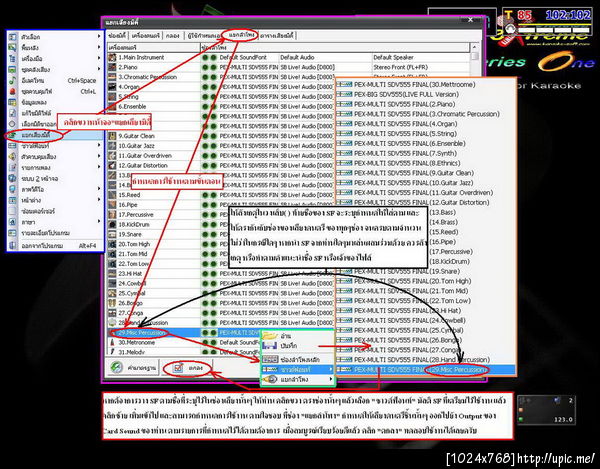Expand the พื้นหลัง submenu arrow
Screen dimensions: 600x469
[99, 47]
